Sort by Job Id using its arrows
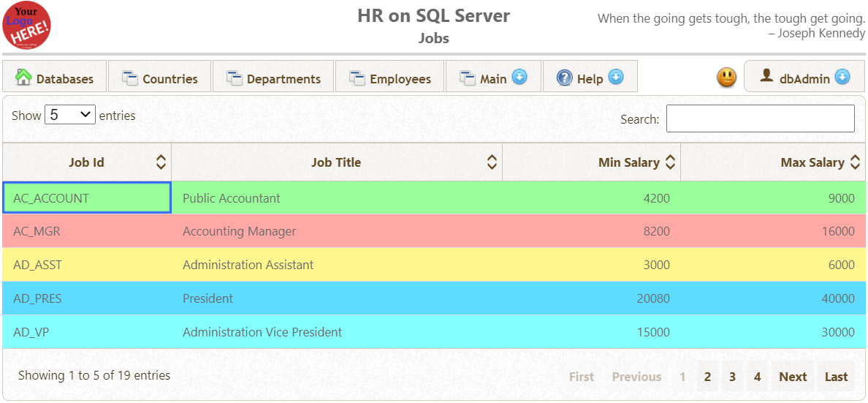This screenshot has height=403, width=868. click(161, 162)
